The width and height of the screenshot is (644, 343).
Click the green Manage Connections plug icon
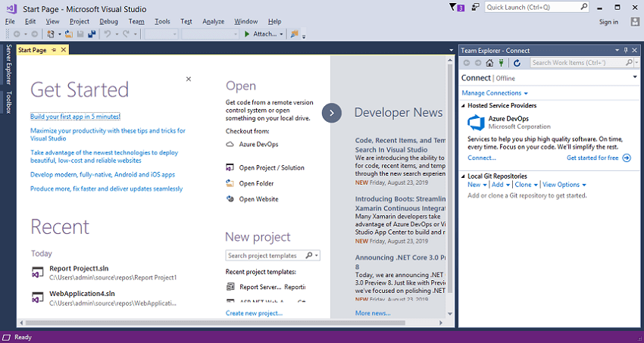[500, 63]
